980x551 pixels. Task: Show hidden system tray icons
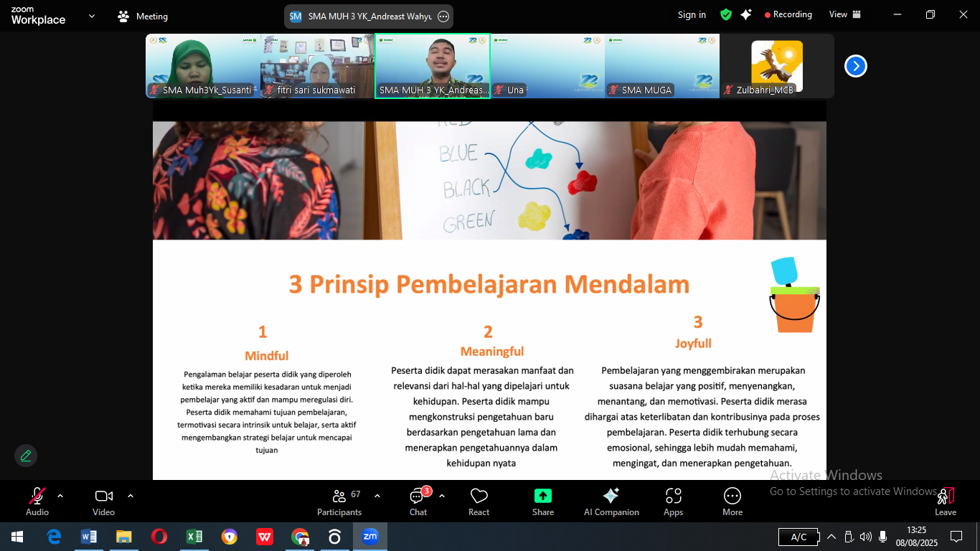click(x=831, y=537)
